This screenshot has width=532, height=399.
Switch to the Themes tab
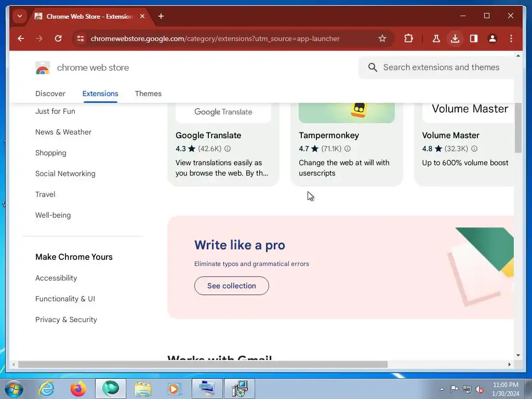(148, 94)
